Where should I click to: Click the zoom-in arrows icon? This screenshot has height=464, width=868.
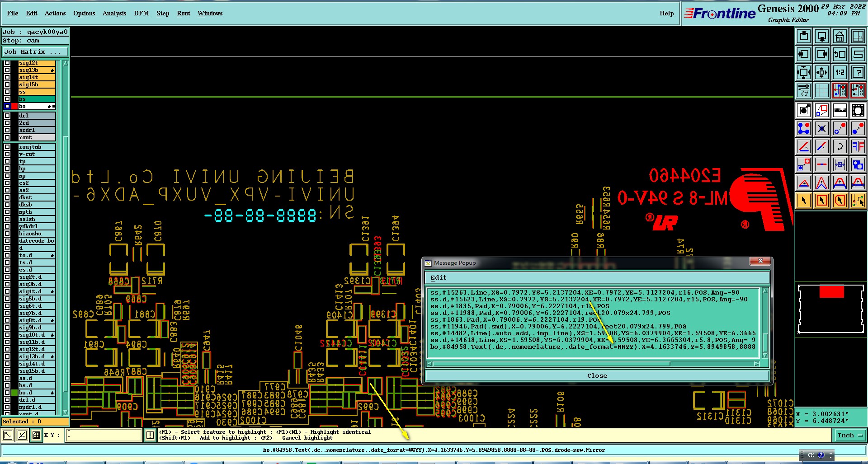click(x=803, y=72)
